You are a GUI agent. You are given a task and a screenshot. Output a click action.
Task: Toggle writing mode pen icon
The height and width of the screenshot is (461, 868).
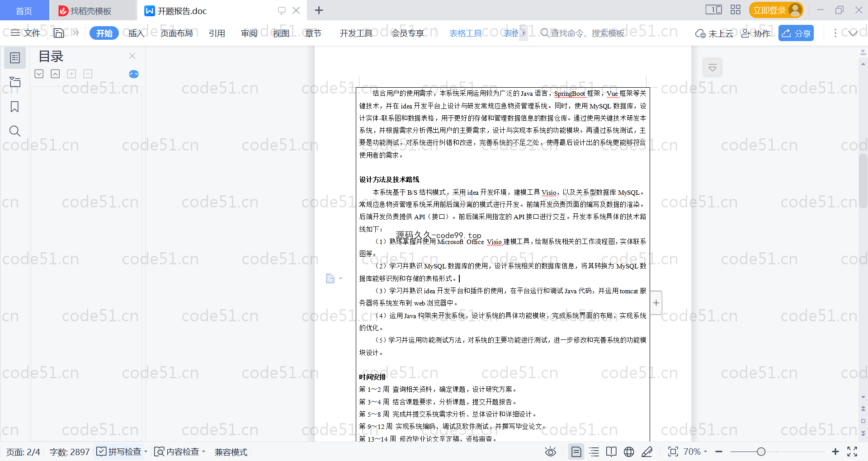647,452
